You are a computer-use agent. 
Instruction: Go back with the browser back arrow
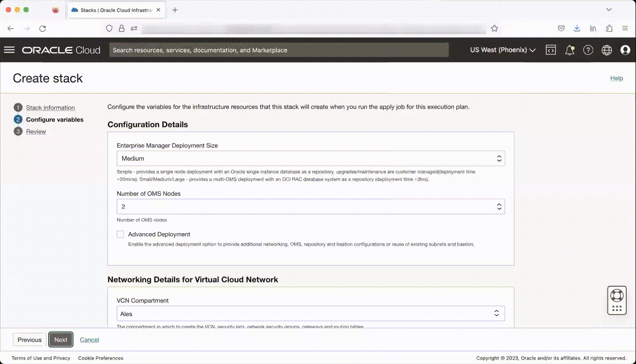pyautogui.click(x=11, y=28)
